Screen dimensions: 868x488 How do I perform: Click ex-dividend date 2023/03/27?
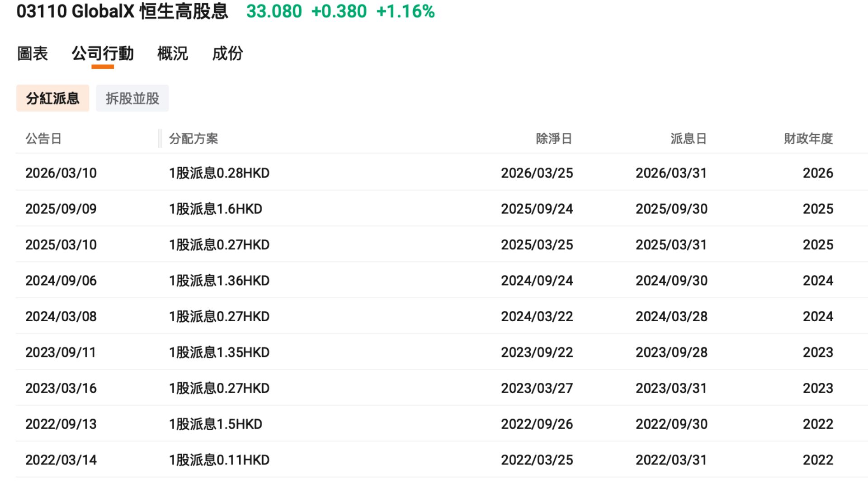point(537,388)
